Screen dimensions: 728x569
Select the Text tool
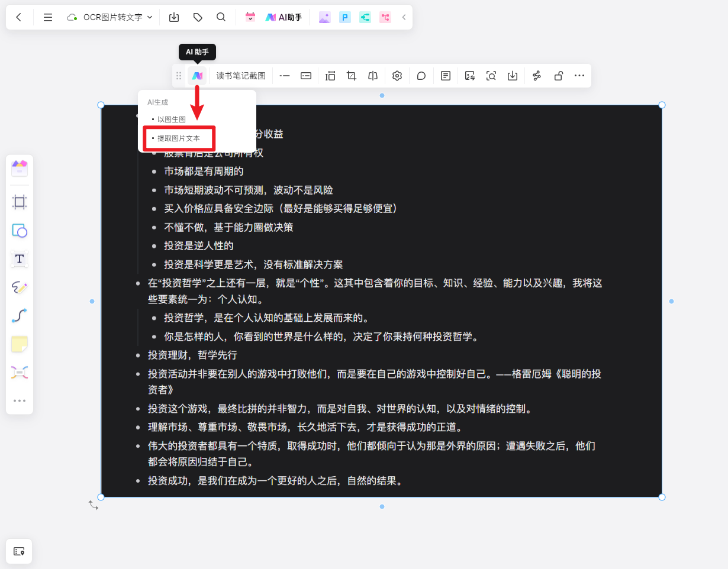[20, 258]
